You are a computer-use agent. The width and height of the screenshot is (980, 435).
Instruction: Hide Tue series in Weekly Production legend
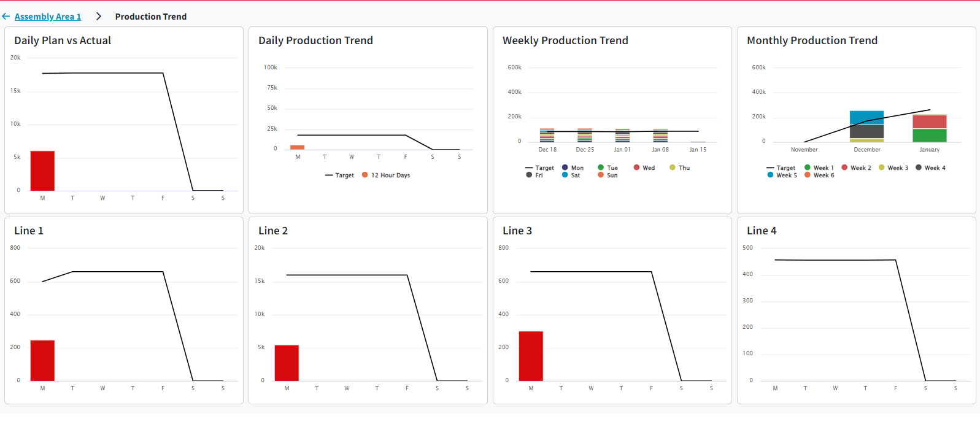click(608, 167)
